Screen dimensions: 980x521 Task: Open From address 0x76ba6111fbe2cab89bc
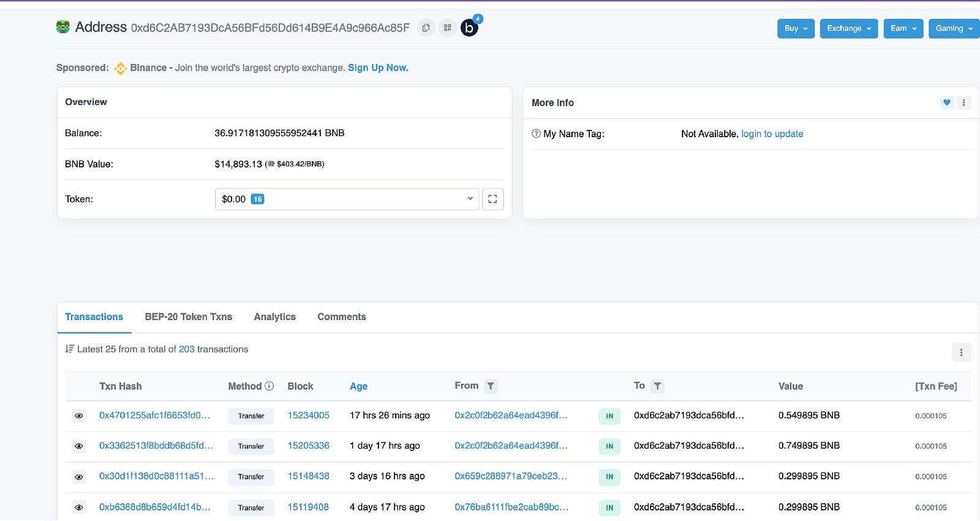click(511, 508)
